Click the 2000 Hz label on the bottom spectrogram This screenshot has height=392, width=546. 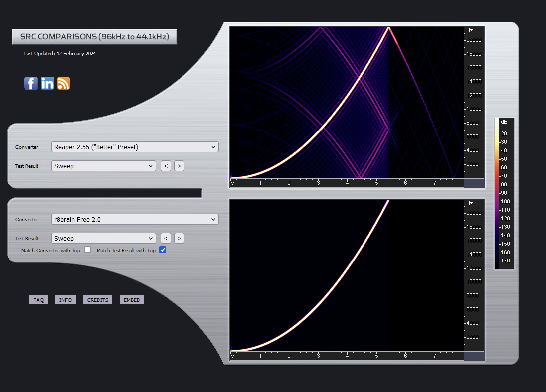coord(473,337)
